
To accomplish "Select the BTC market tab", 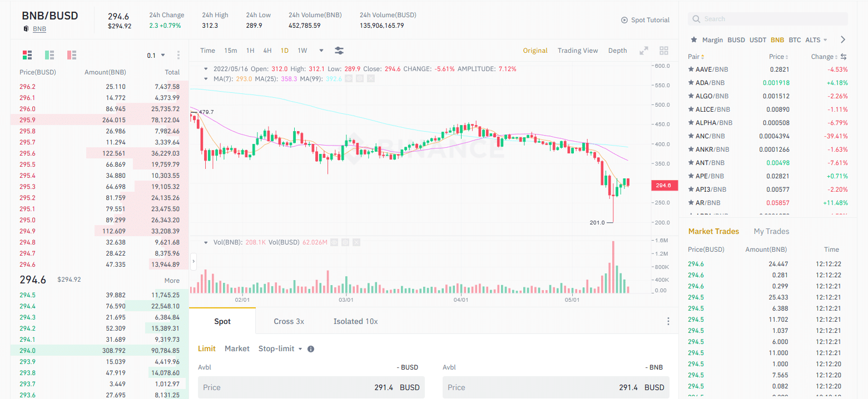I will click(795, 40).
